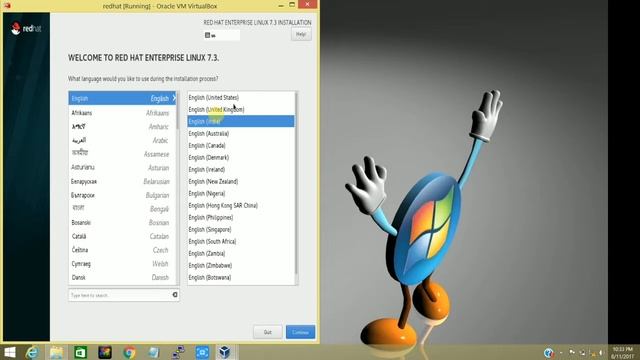Choose English (Ireland) locale
This screenshot has height=360, width=640.
[241, 169]
